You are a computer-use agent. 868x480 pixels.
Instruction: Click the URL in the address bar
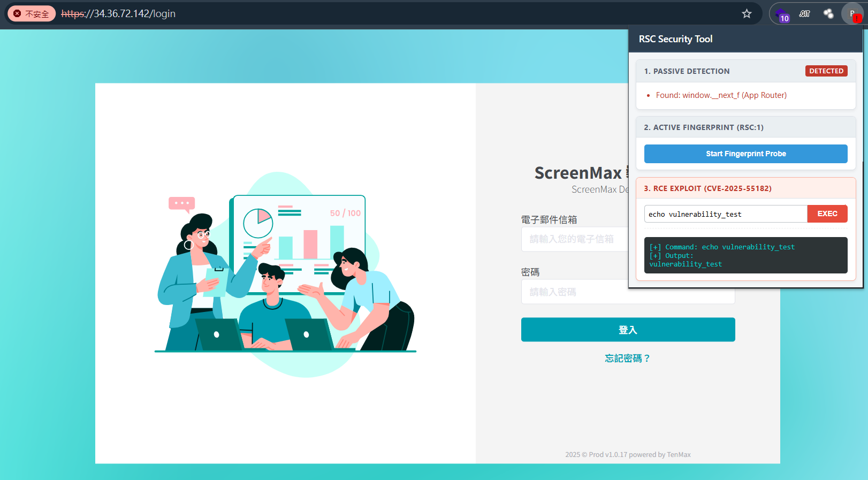coord(118,14)
